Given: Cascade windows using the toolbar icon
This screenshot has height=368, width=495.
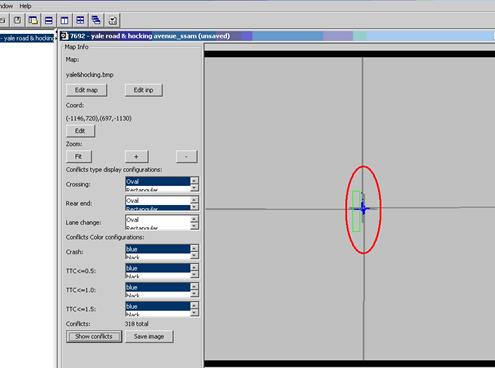Looking at the screenshot, I should [96, 20].
